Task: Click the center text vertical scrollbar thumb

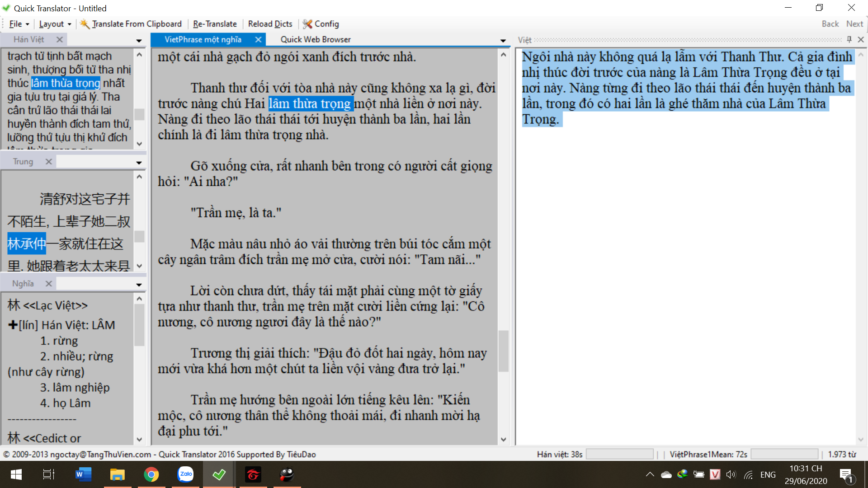Action: pyautogui.click(x=503, y=351)
